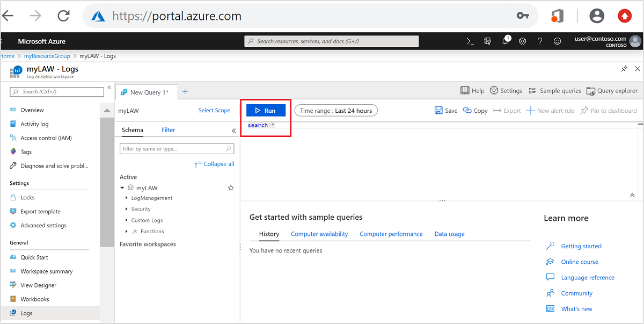644x324 pixels.
Task: Click Export in the toolbar
Action: tap(507, 111)
